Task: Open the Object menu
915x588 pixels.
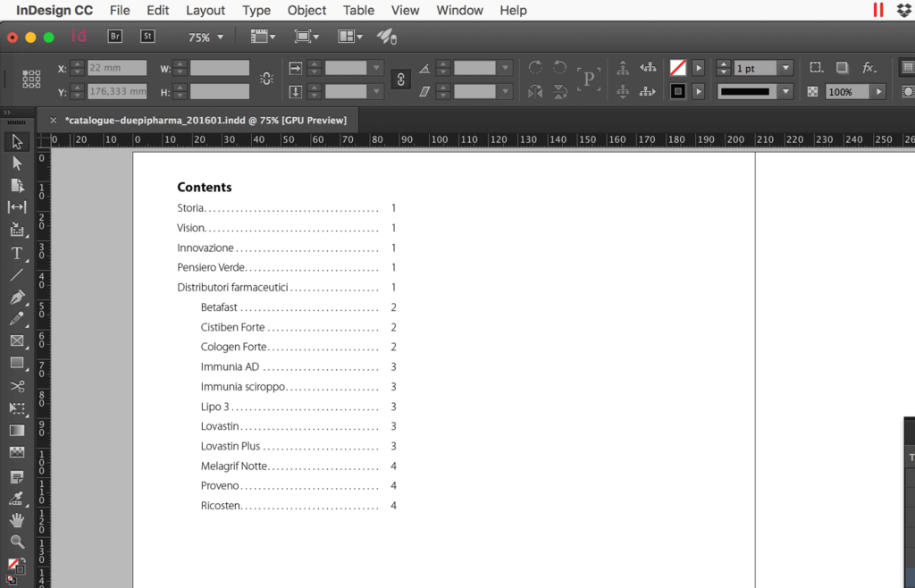Action: pos(306,10)
